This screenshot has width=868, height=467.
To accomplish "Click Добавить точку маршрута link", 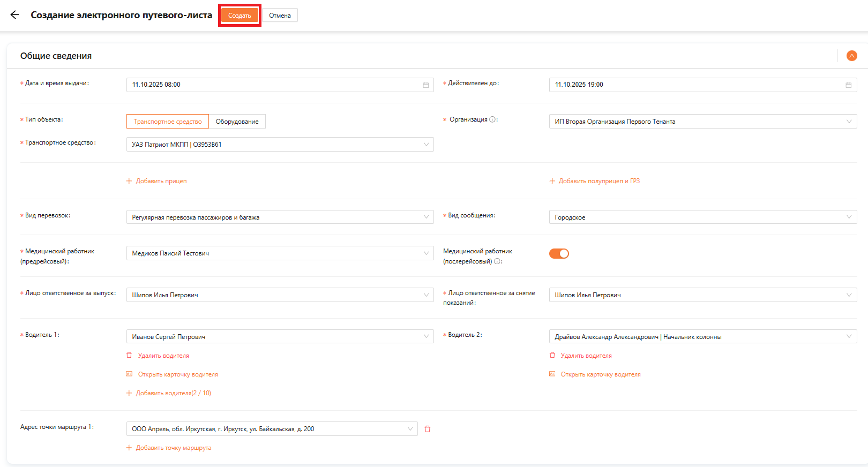I will (173, 448).
